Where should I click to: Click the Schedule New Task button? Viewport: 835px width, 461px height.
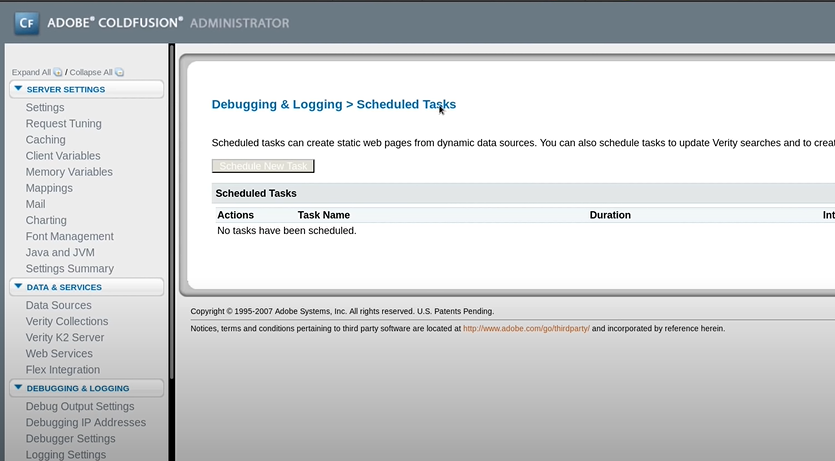click(263, 166)
